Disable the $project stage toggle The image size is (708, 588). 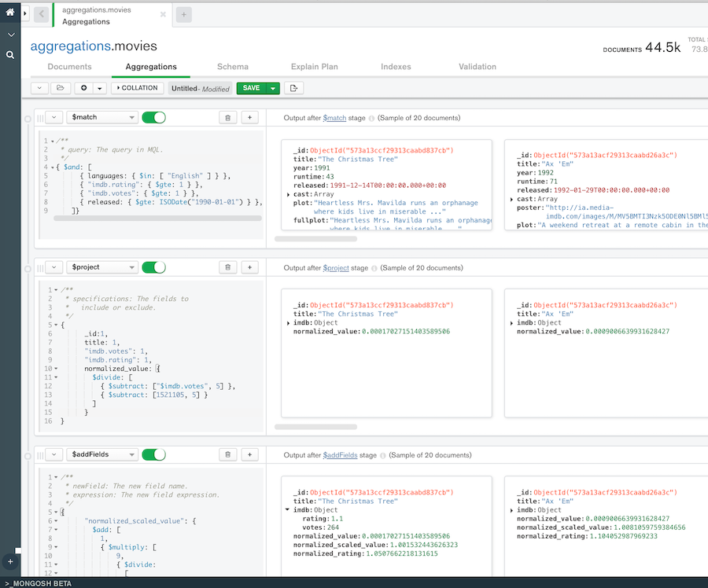point(154,267)
